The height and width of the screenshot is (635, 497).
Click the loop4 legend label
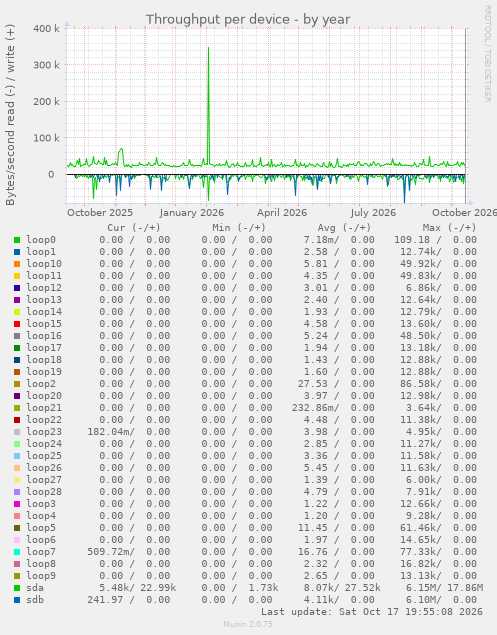[x=41, y=516]
